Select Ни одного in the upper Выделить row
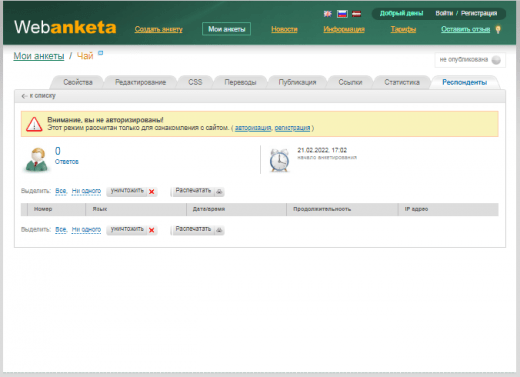This screenshot has height=377, width=520. (86, 191)
